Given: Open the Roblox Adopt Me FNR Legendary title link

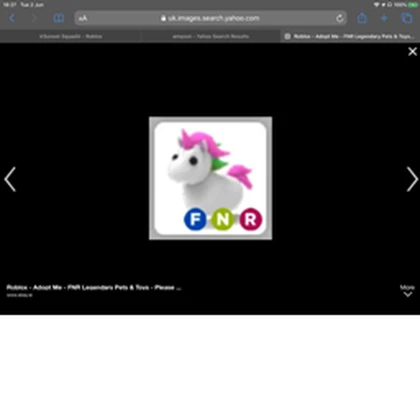Looking at the screenshot, I should [x=94, y=287].
